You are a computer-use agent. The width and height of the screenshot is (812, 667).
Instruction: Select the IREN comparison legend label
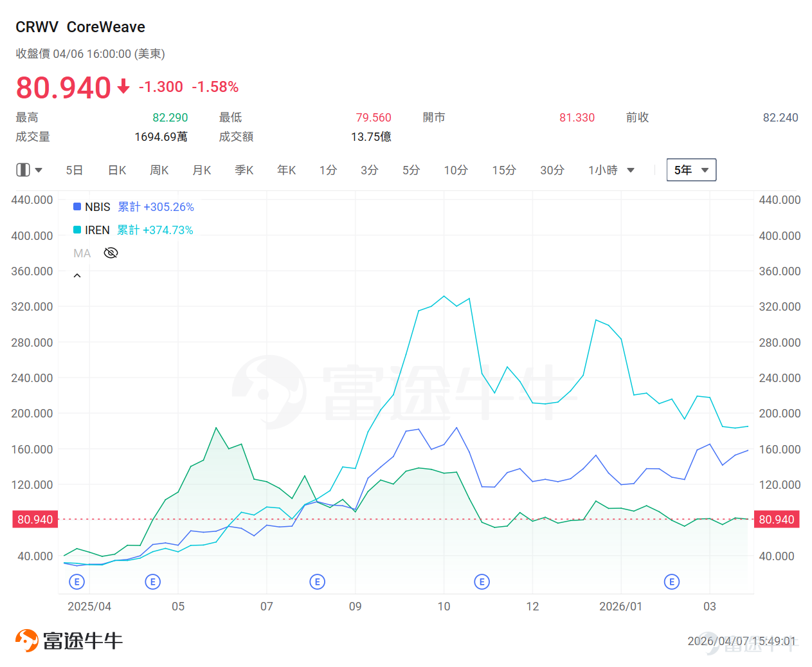(97, 230)
